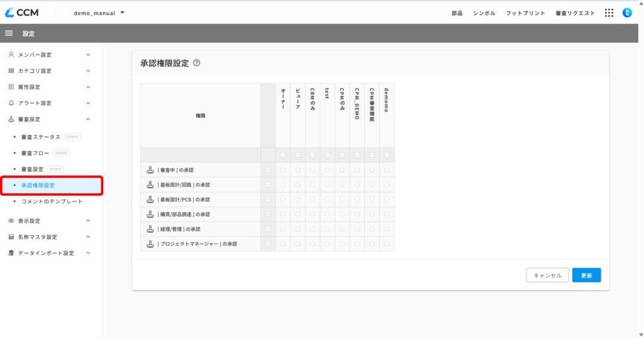Click the カテゴリ設定 icon
644x338 pixels.
point(11,70)
